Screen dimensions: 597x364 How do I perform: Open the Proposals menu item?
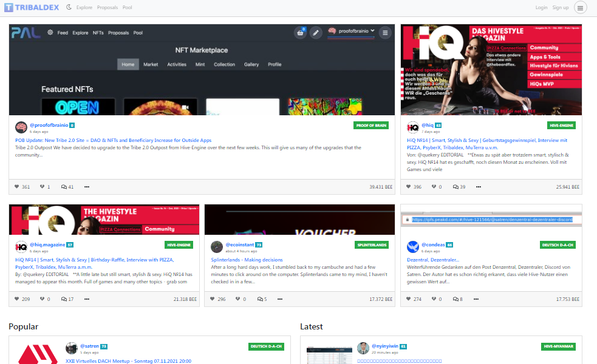pos(107,7)
